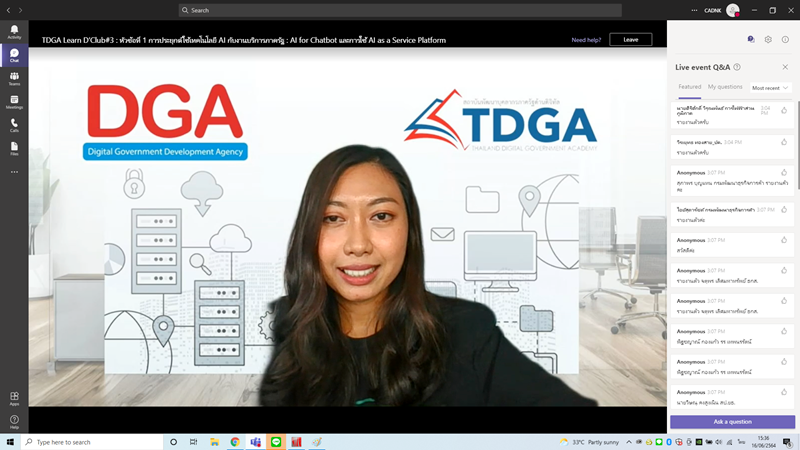800x450 pixels.
Task: Open the network tray icon
Action: tap(729, 442)
